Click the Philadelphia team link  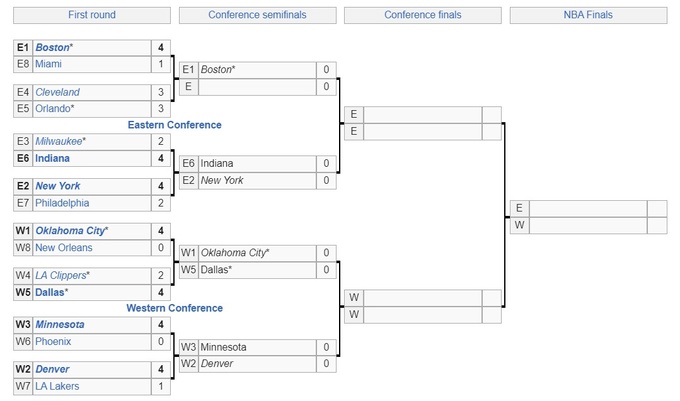point(62,203)
